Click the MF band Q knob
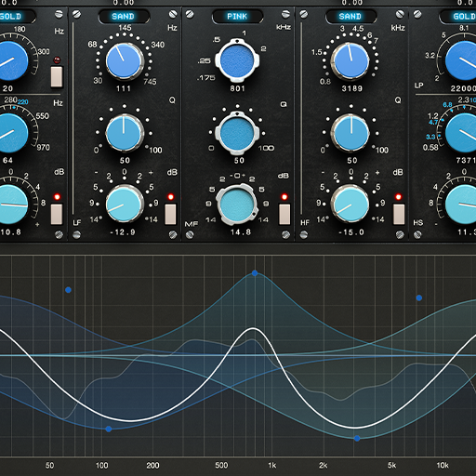The height and width of the screenshot is (476, 476). point(237,133)
